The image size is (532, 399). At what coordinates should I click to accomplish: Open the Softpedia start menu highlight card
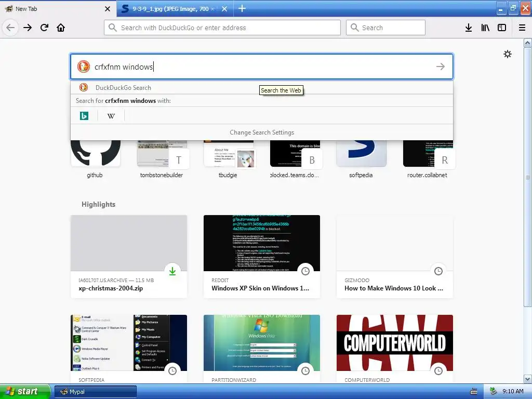129,350
